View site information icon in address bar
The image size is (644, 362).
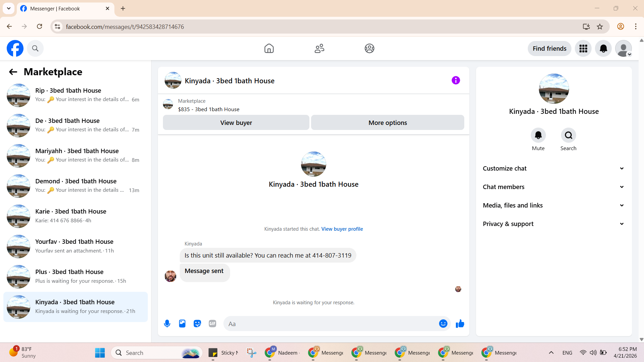point(58,27)
